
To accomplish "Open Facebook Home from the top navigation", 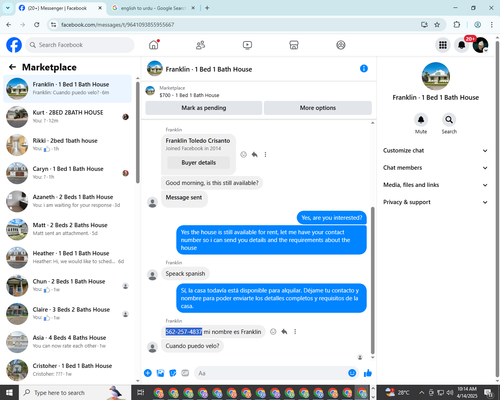I will 154,45.
